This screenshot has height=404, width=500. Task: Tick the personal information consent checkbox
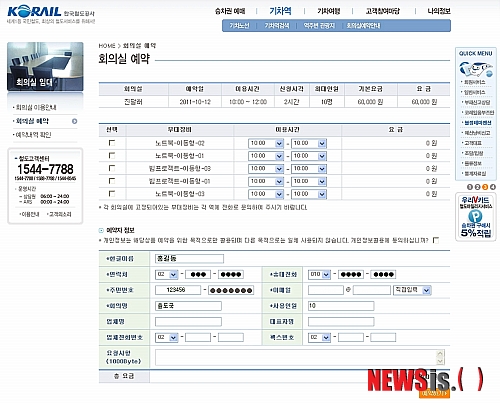[436, 240]
